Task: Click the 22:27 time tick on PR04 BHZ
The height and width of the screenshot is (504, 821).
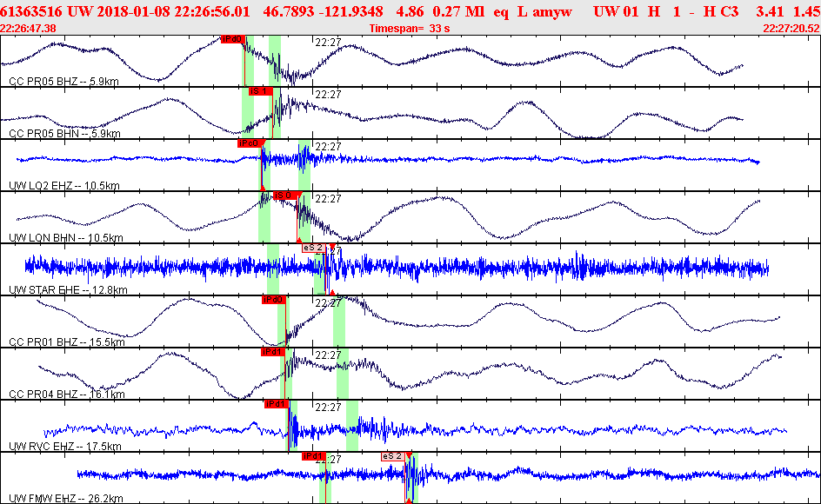Action: [328, 355]
